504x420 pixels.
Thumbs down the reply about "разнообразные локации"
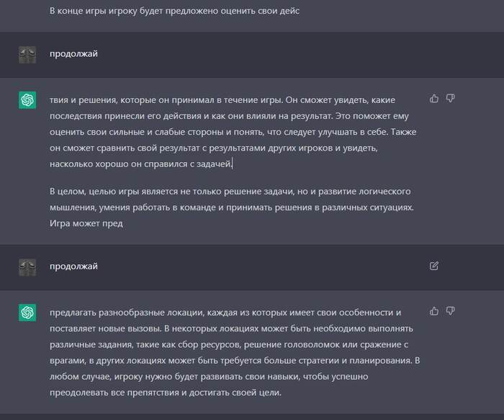tap(450, 310)
